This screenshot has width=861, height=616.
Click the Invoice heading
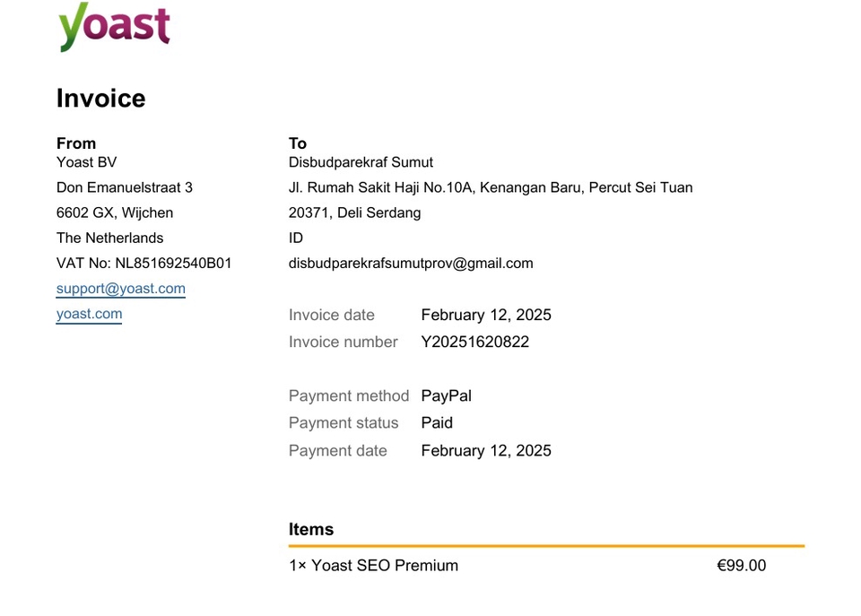101,99
